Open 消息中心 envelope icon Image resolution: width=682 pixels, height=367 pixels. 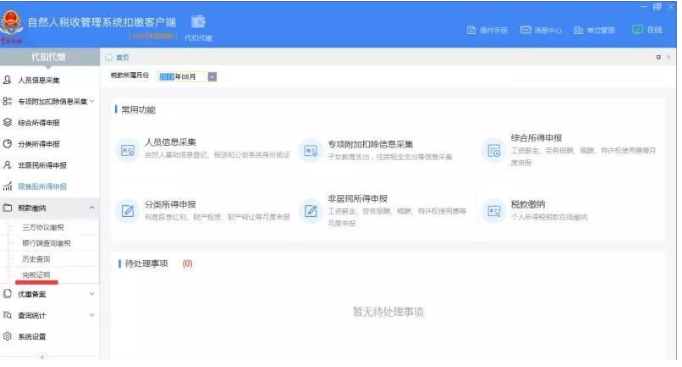(x=525, y=30)
